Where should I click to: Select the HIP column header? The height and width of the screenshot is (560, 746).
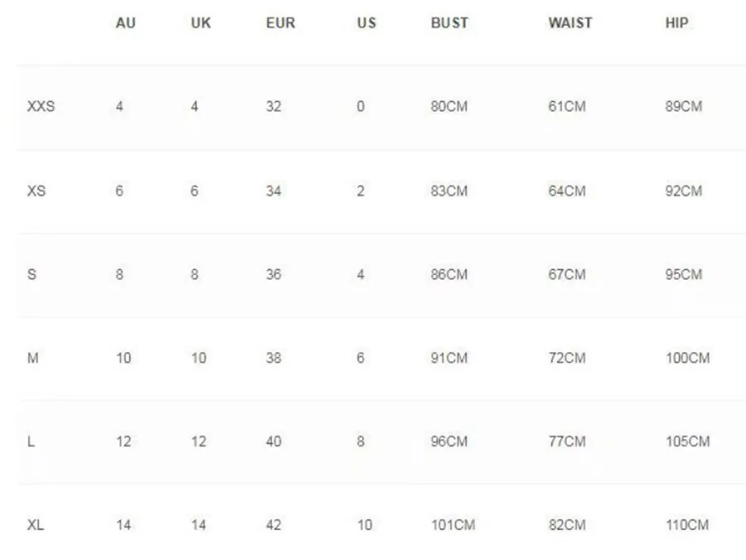pos(676,23)
